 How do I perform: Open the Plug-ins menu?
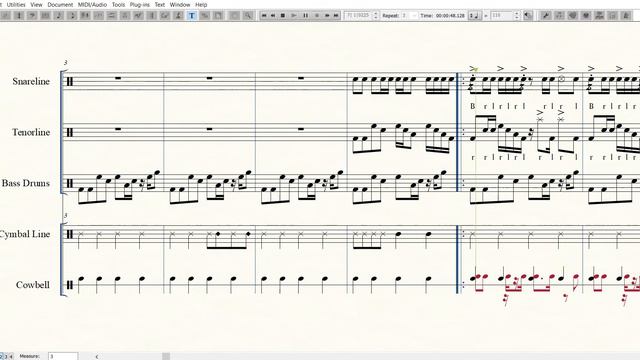(x=140, y=4)
